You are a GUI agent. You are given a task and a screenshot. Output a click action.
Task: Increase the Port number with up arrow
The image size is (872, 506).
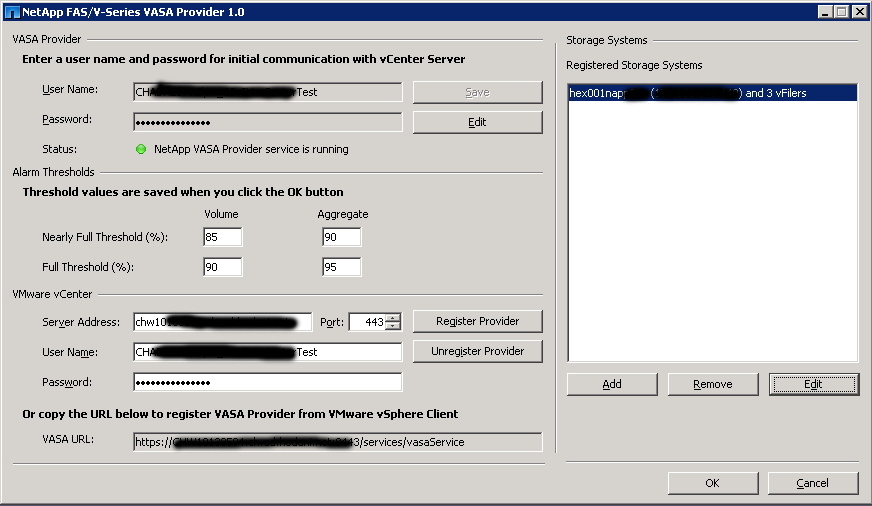coord(393,318)
